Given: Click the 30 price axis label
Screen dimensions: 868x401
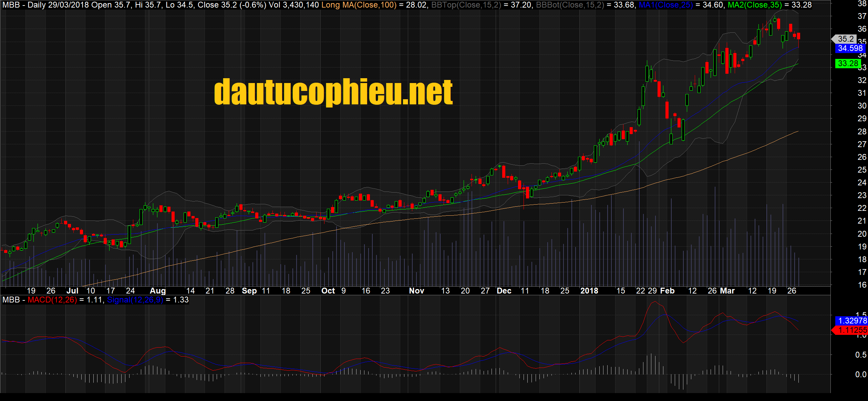Looking at the screenshot, I should click(862, 106).
